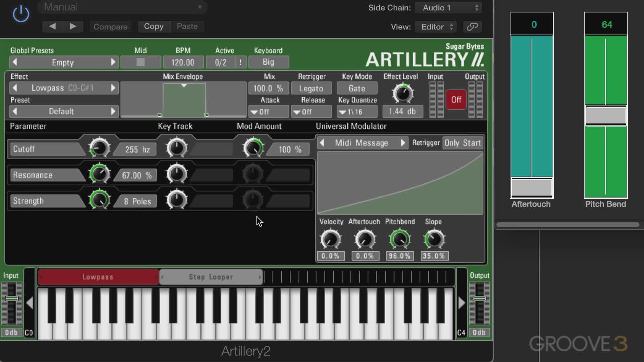Open the Manual settings dropdown
The image size is (644, 362).
click(122, 7)
